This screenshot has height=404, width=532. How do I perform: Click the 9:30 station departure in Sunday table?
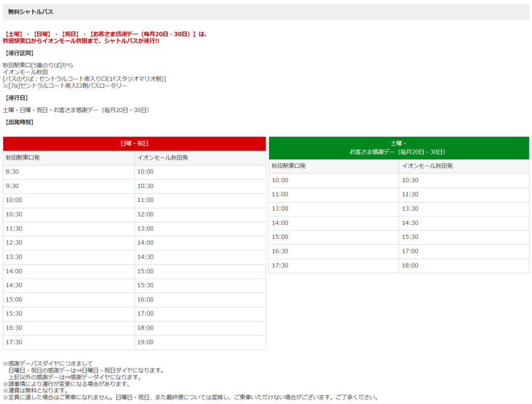tap(12, 186)
